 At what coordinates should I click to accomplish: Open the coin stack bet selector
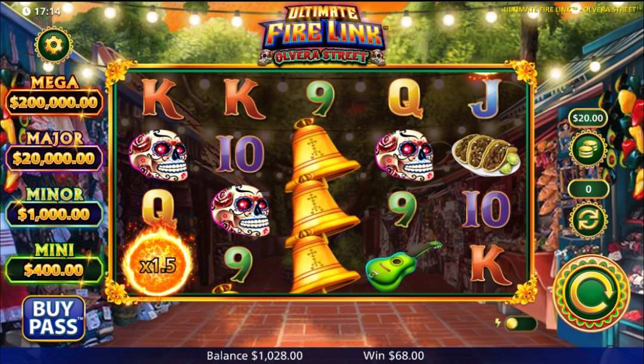[588, 150]
